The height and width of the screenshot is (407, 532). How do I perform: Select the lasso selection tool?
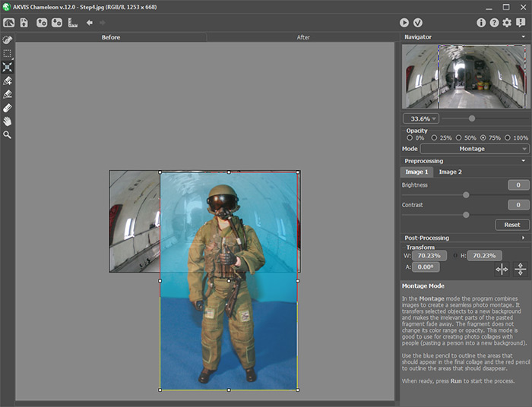tap(7, 40)
